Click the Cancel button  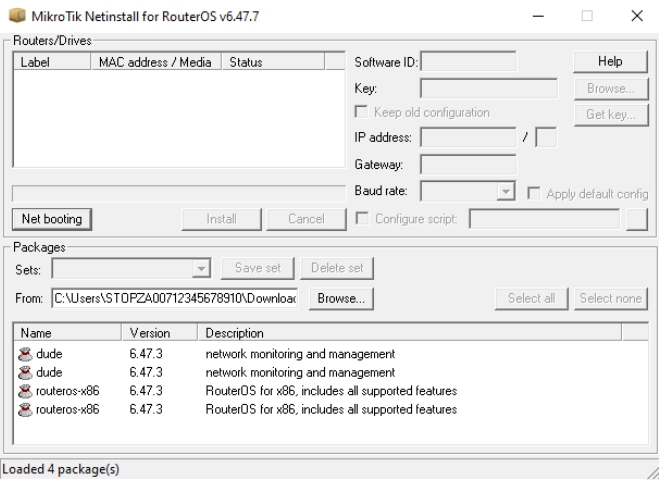click(306, 219)
